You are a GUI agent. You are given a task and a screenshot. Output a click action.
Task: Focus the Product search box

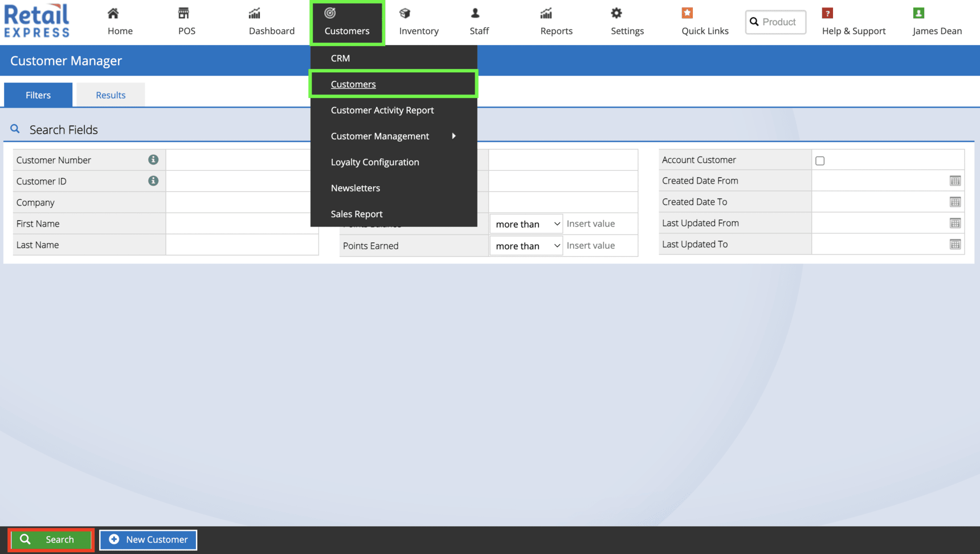[x=775, y=22]
